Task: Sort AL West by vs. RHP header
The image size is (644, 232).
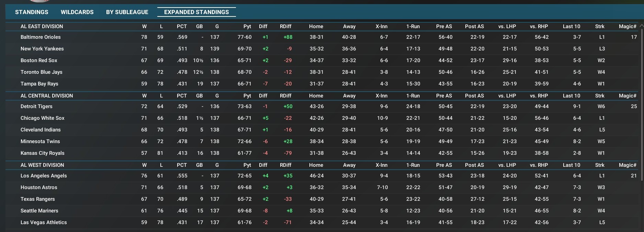Action: [539, 165]
